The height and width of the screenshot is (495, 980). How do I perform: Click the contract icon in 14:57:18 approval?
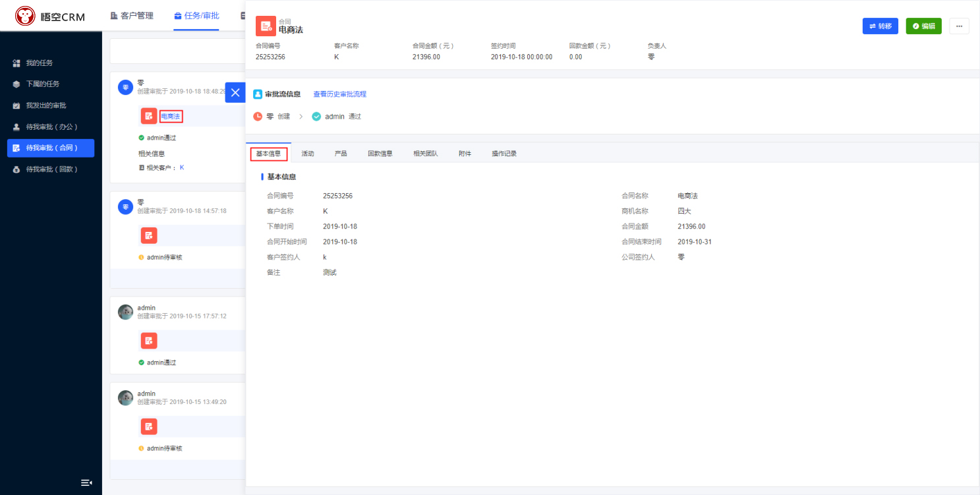pyautogui.click(x=149, y=235)
